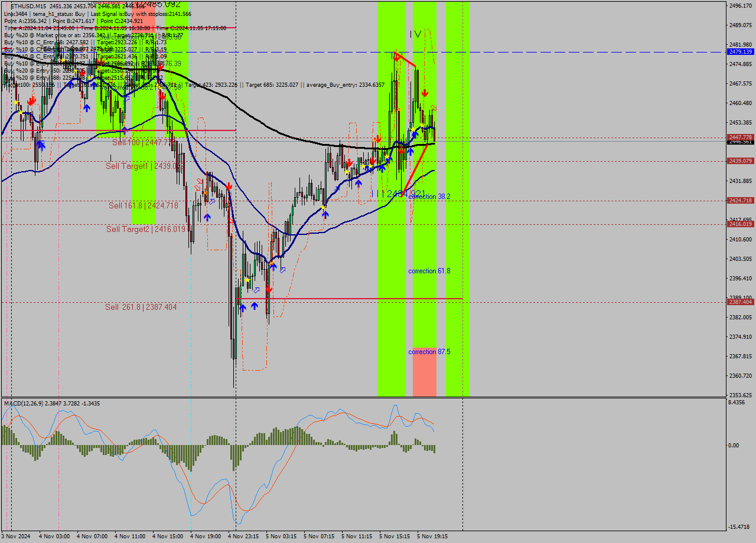Click the '3 Nov 2024' time axis label
This screenshot has height=543, width=756.
[16, 537]
